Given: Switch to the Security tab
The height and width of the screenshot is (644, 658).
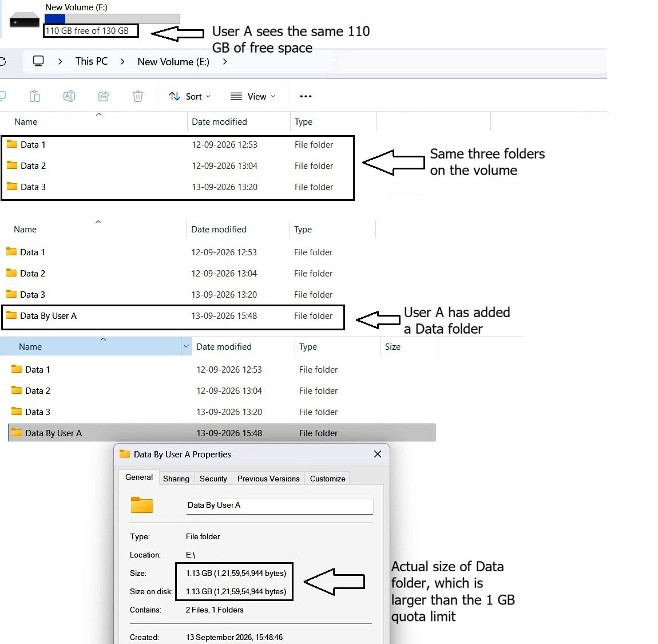Looking at the screenshot, I should tap(213, 479).
